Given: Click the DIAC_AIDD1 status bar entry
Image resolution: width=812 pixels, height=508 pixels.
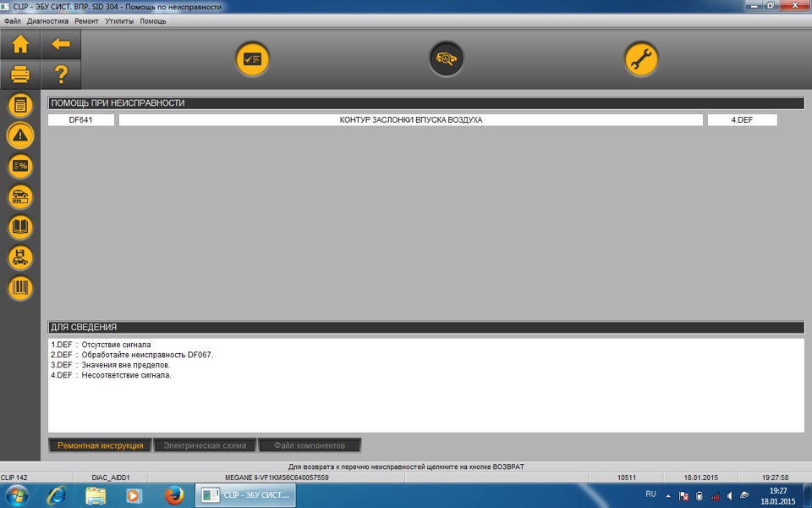Looking at the screenshot, I should [x=111, y=478].
